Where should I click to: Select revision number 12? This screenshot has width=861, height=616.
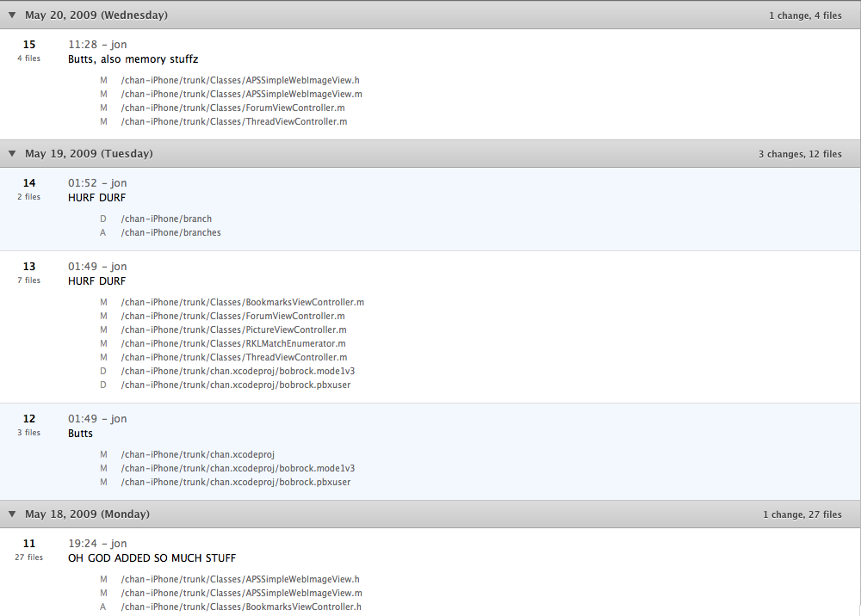[x=29, y=418]
